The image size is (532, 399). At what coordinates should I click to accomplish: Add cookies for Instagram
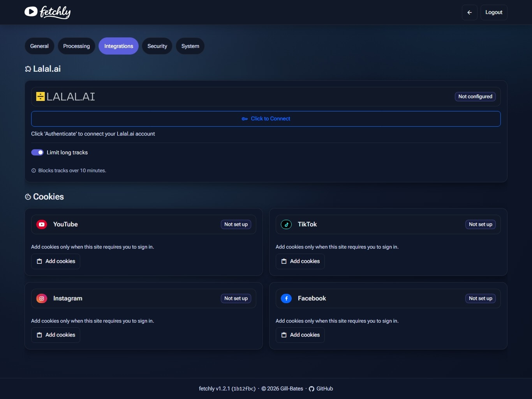click(x=56, y=335)
